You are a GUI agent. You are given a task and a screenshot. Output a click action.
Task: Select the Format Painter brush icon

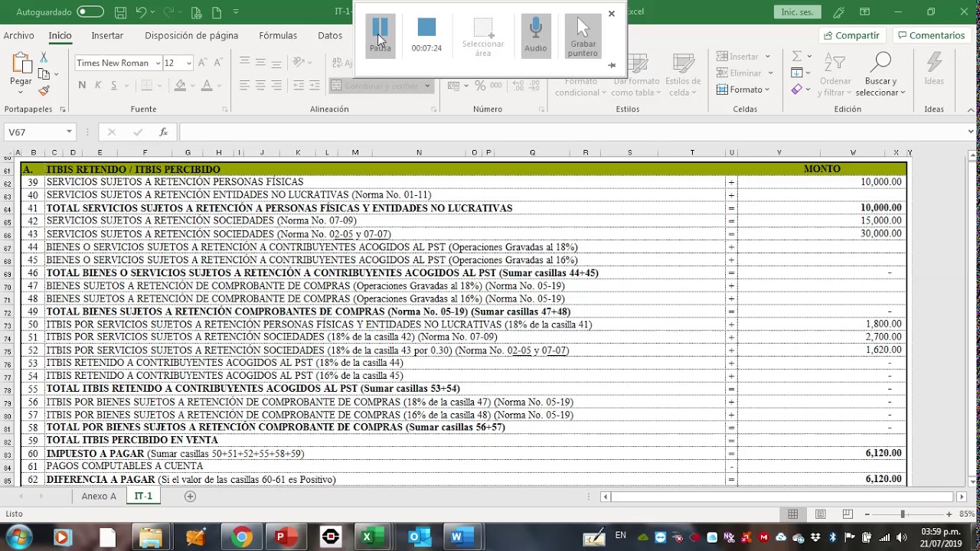[x=44, y=90]
